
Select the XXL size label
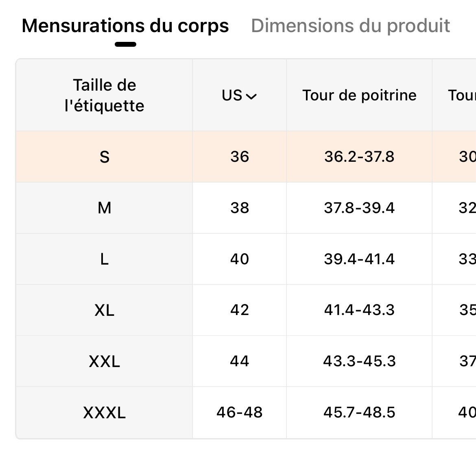[104, 361]
